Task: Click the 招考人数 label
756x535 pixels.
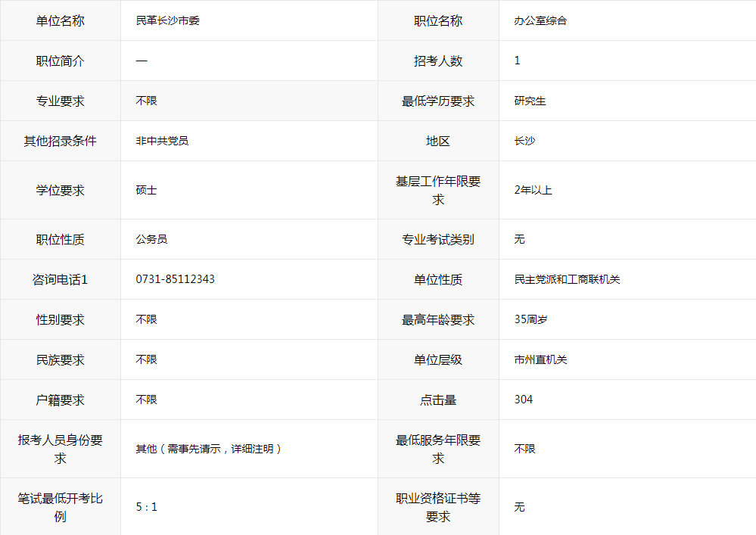Action: coord(438,61)
